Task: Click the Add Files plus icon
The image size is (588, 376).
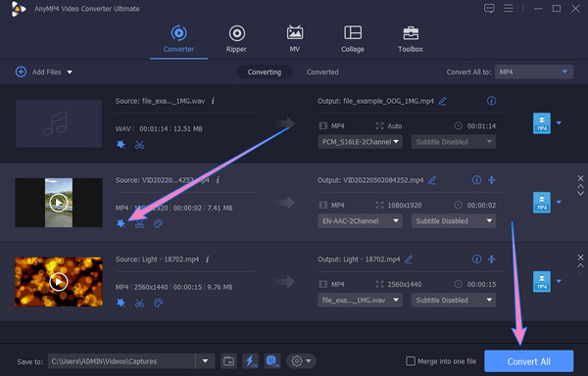Action: [21, 71]
